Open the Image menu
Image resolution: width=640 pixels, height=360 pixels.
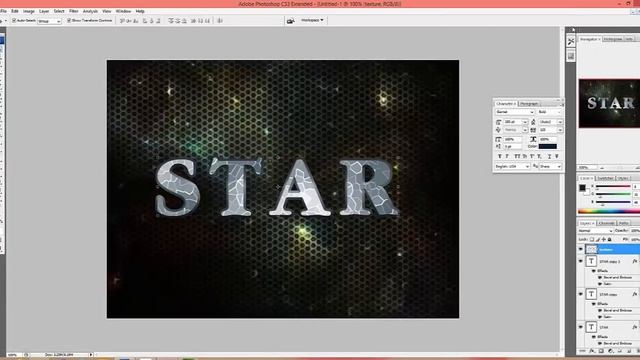tap(29, 11)
